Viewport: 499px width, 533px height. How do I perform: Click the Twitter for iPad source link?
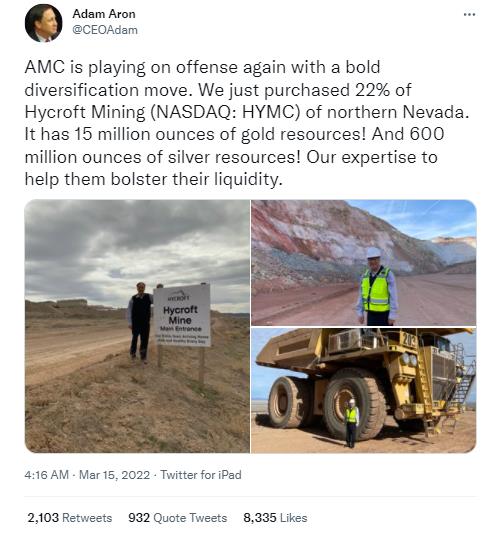pos(201,475)
